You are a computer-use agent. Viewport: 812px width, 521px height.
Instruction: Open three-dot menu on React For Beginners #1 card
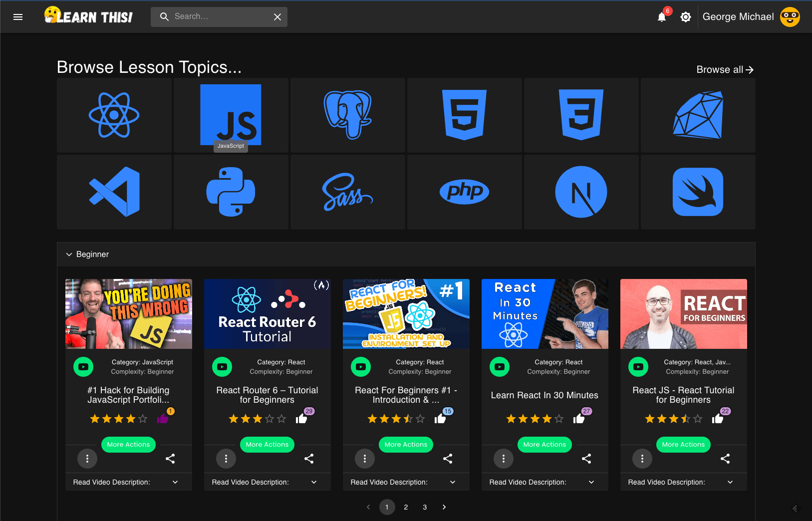click(x=365, y=459)
